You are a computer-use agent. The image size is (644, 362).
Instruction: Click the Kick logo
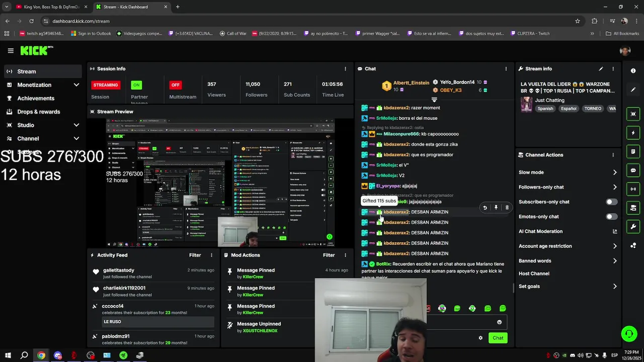click(36, 50)
